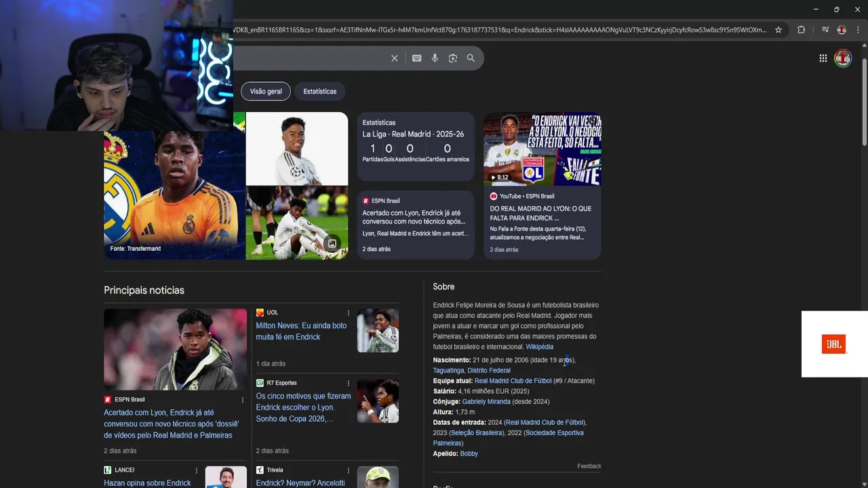This screenshot has height=488, width=868.
Task: Start voice search with microphone icon
Action: (x=435, y=58)
